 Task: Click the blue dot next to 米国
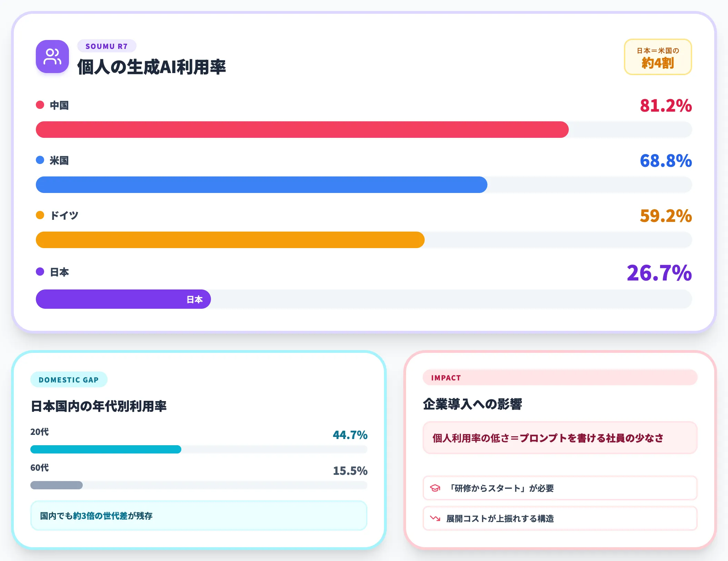40,160
